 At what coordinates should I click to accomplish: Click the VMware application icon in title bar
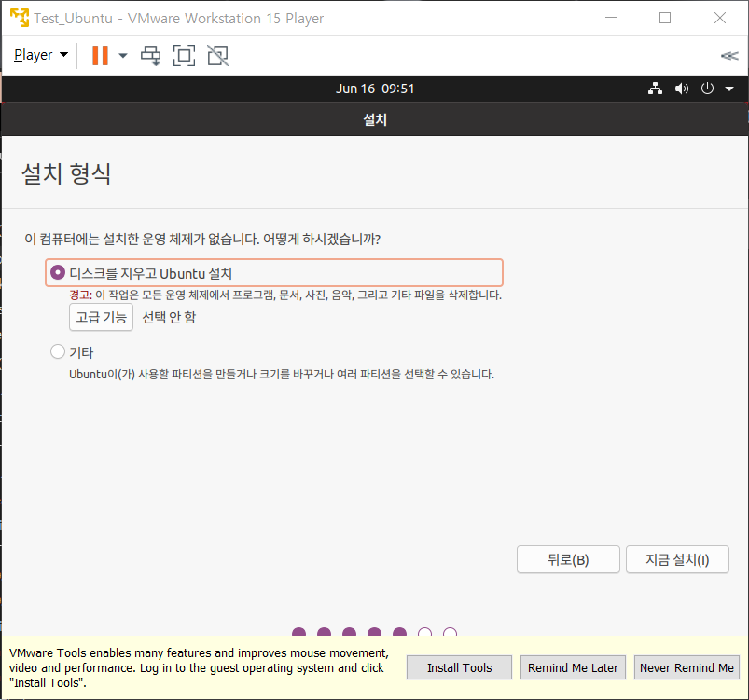click(20, 18)
